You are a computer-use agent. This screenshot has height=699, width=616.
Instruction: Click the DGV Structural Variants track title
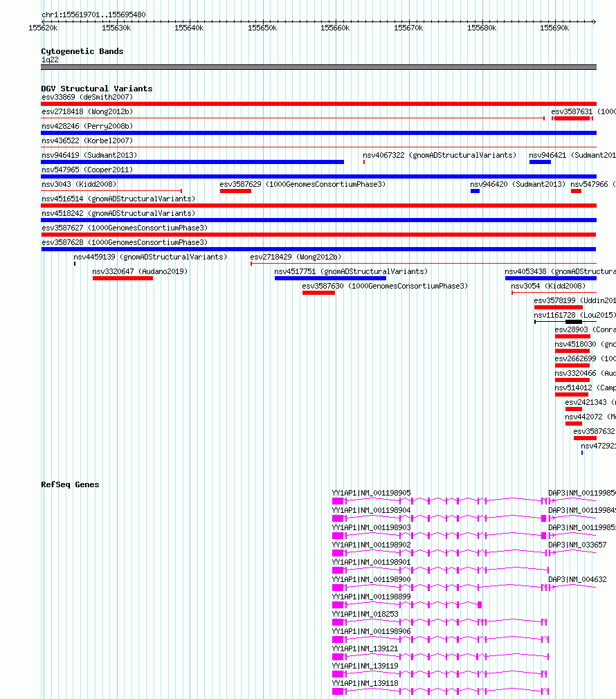tap(97, 89)
